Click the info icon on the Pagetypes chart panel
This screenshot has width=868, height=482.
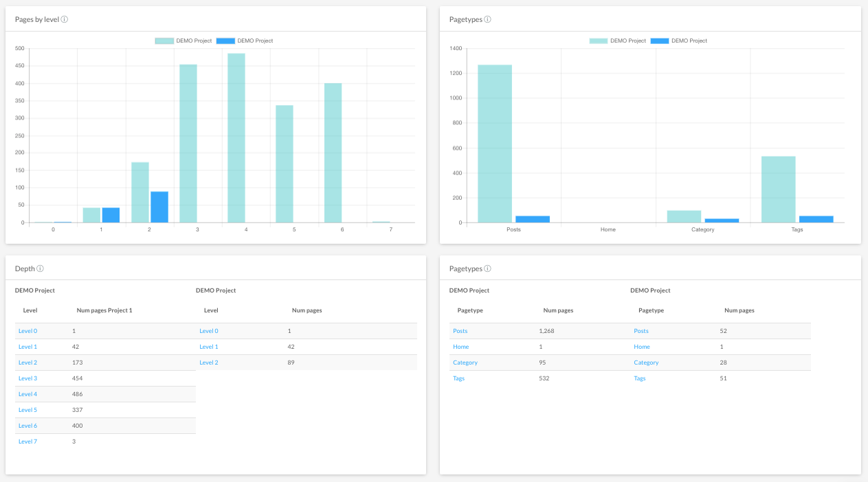pos(487,19)
